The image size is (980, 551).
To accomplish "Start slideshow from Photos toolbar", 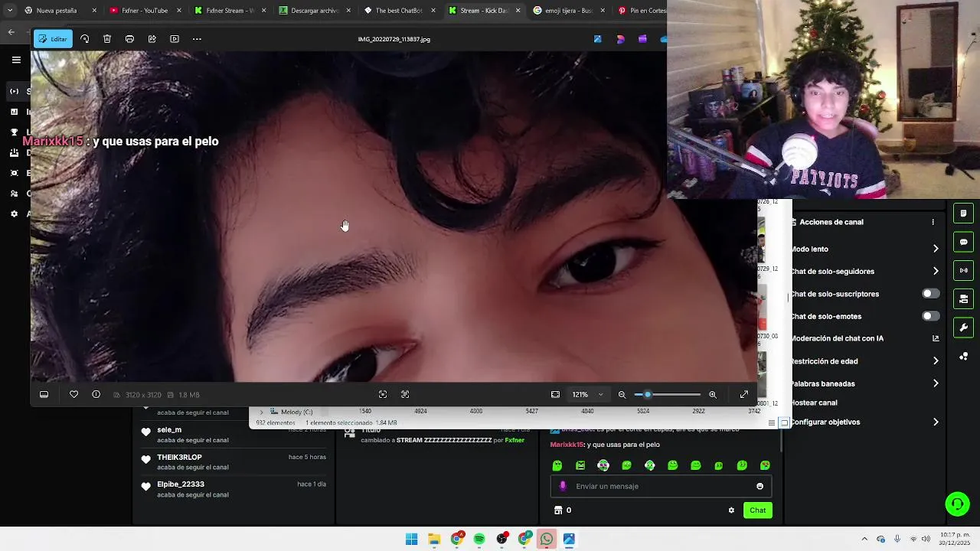I will [175, 39].
